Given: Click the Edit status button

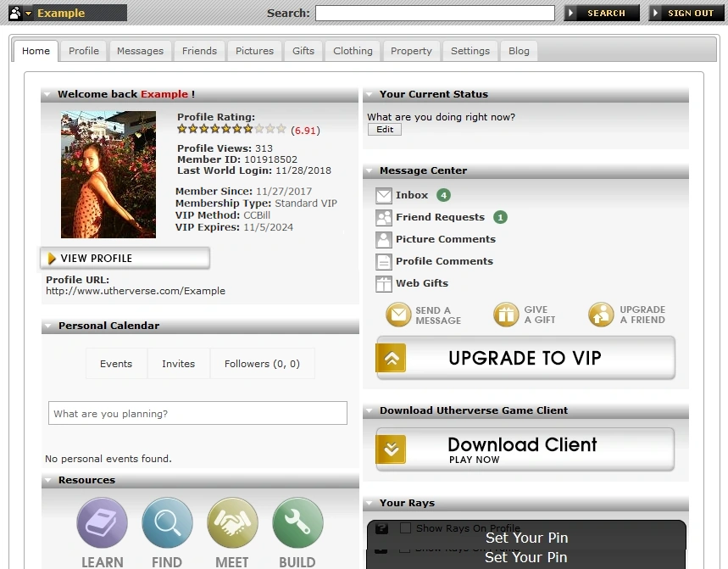Looking at the screenshot, I should tap(385, 130).
